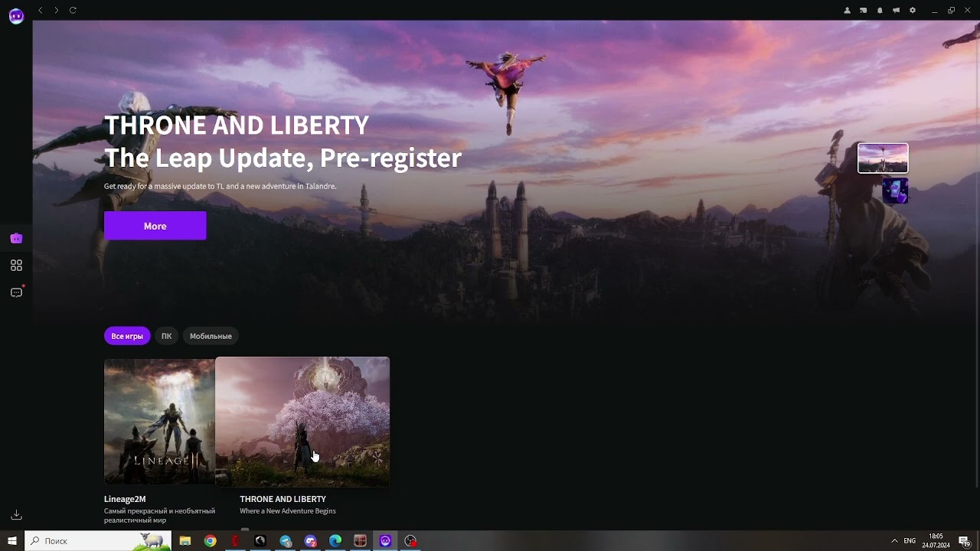Click the More button on the banner
The width and height of the screenshot is (980, 551).
[155, 226]
